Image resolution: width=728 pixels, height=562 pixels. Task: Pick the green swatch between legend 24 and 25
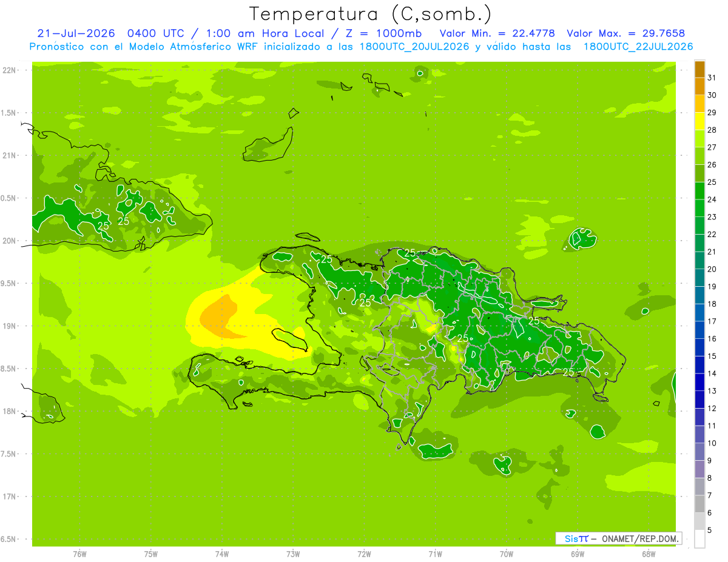(x=699, y=191)
